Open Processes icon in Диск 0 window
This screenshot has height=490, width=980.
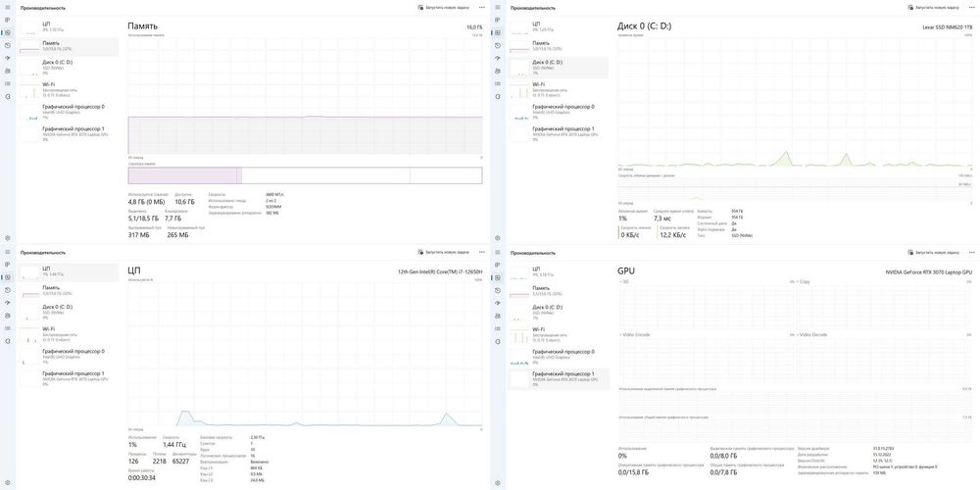point(498,20)
